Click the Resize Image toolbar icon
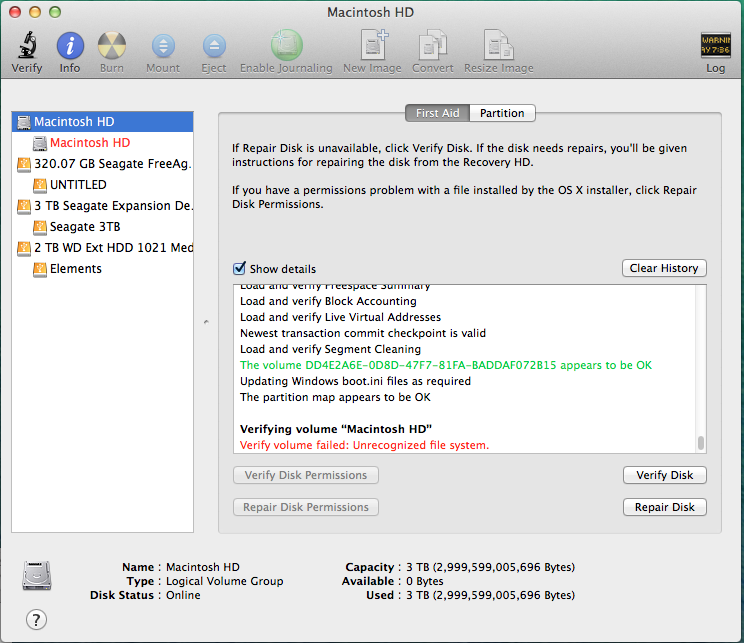The height and width of the screenshot is (643, 744). tap(498, 45)
